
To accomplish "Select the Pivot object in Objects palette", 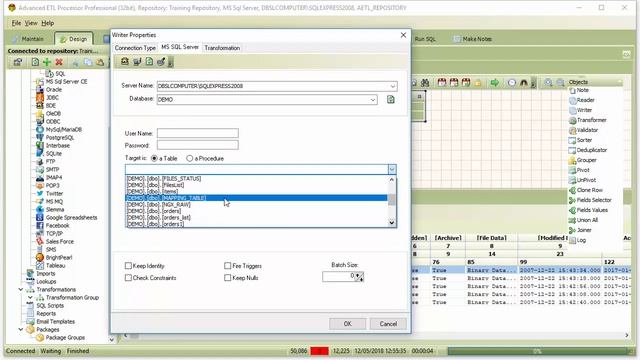I will click(x=580, y=170).
